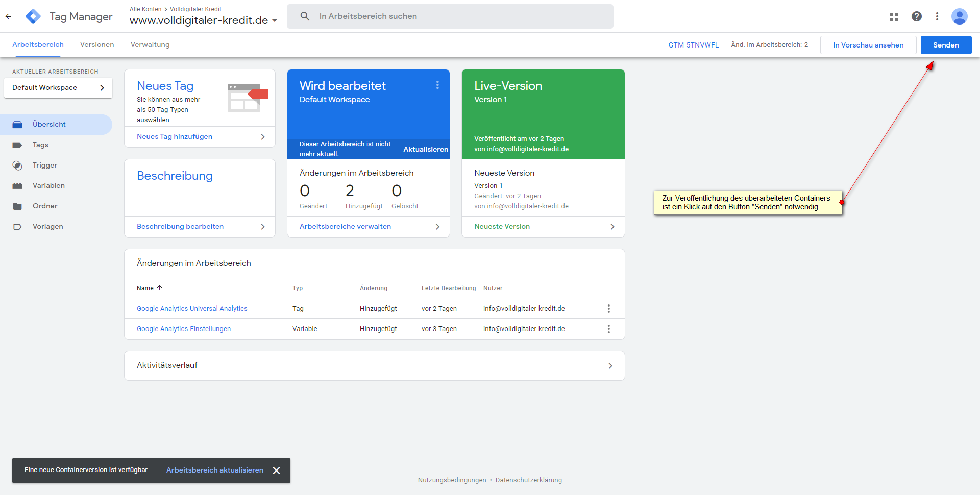Switch to the Verwaltung tab
This screenshot has height=495, width=980.
coord(150,45)
